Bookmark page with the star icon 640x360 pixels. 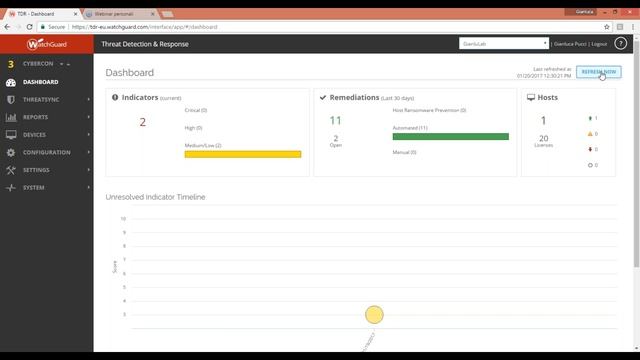[x=607, y=27]
